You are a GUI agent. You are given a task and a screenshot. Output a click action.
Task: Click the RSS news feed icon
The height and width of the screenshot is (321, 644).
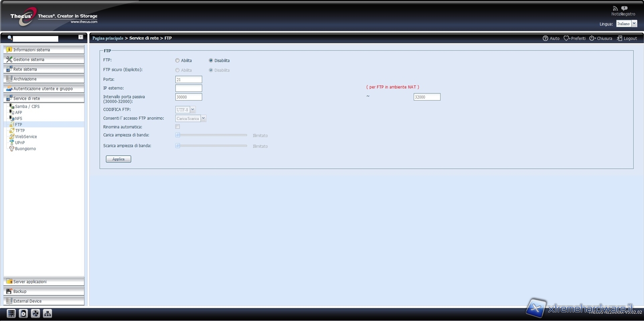point(615,8)
